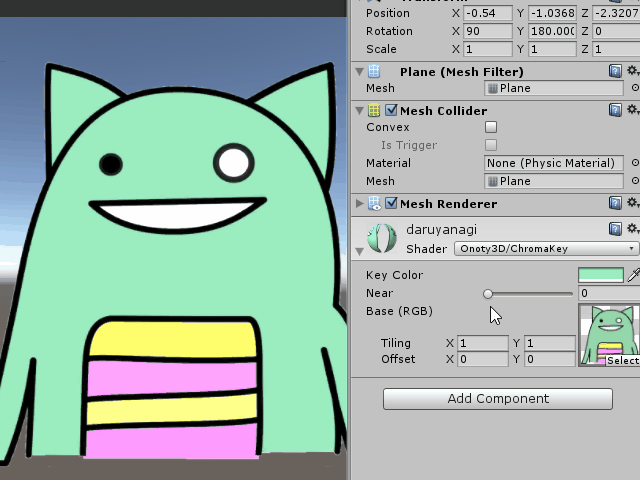
Task: Click the Rotation X field
Action: pos(488,31)
